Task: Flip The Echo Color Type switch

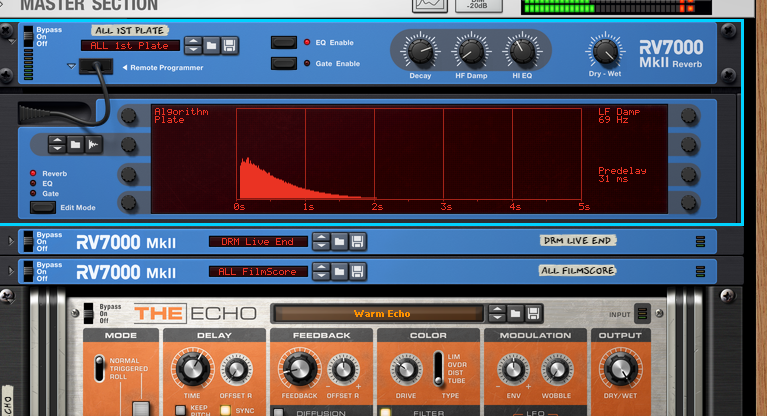Action: click(438, 368)
